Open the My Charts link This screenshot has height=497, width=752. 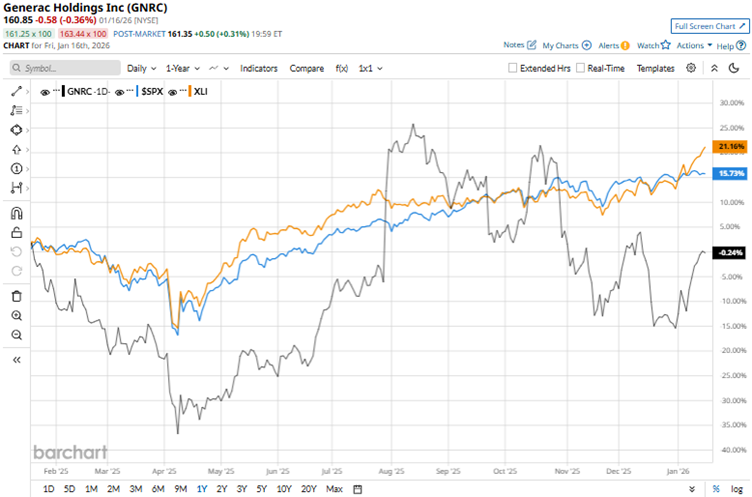pos(560,45)
